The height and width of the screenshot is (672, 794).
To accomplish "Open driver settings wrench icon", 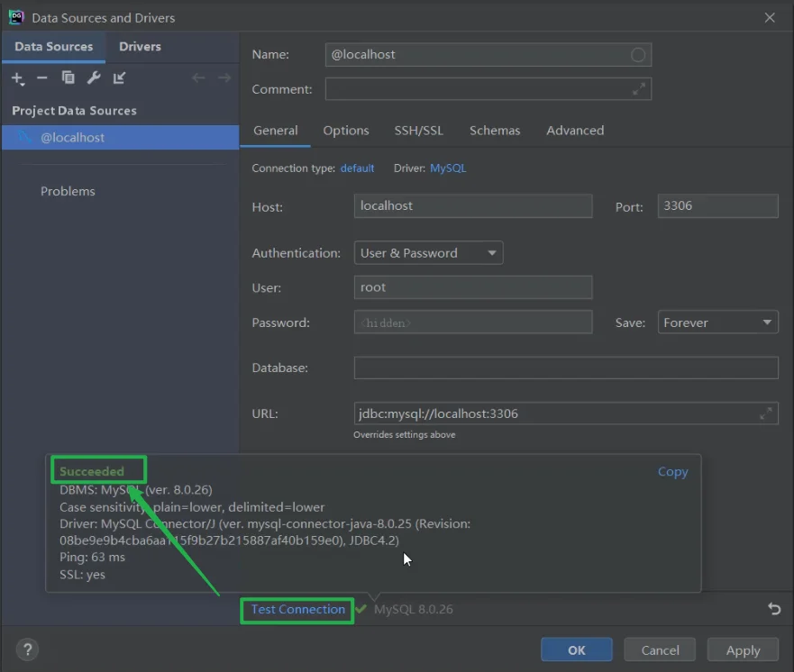I will (x=94, y=77).
